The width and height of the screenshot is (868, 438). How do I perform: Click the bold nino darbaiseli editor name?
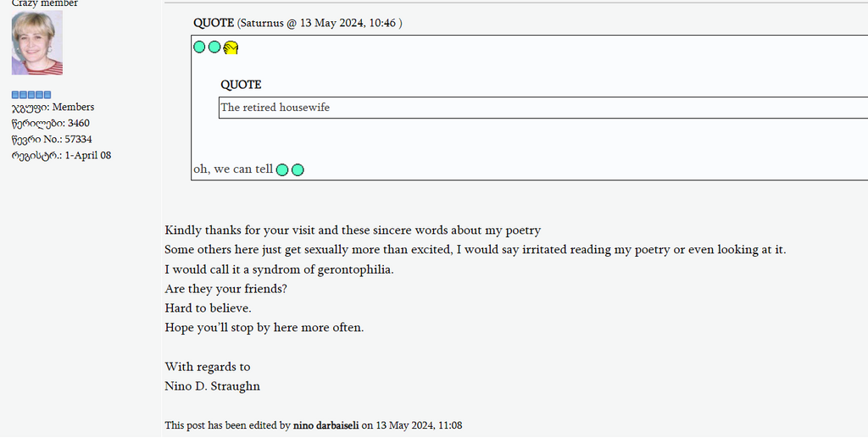pos(326,425)
